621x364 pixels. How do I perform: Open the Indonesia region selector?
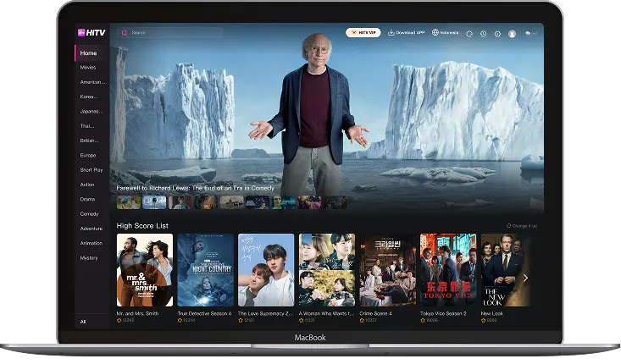(x=445, y=32)
